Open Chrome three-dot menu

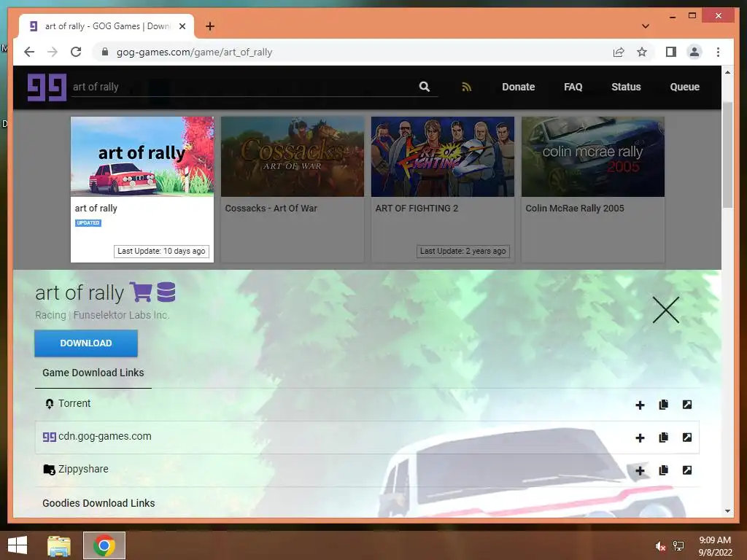718,52
